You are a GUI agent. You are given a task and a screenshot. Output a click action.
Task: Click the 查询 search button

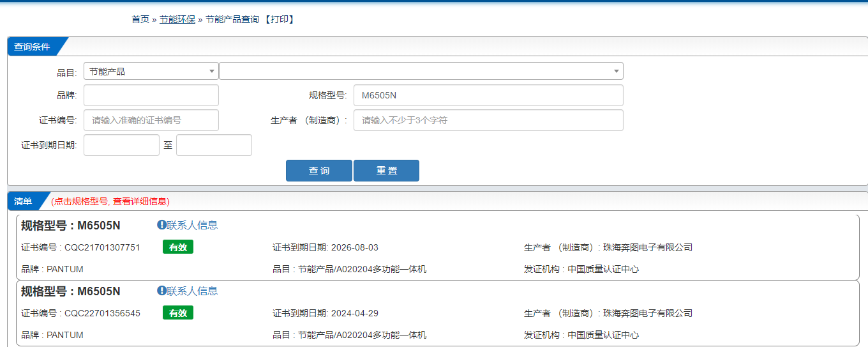coord(319,171)
